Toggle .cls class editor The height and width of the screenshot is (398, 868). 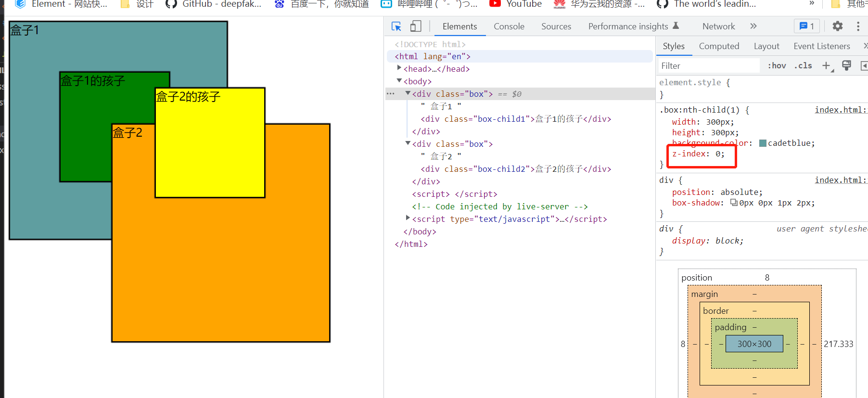pos(803,66)
